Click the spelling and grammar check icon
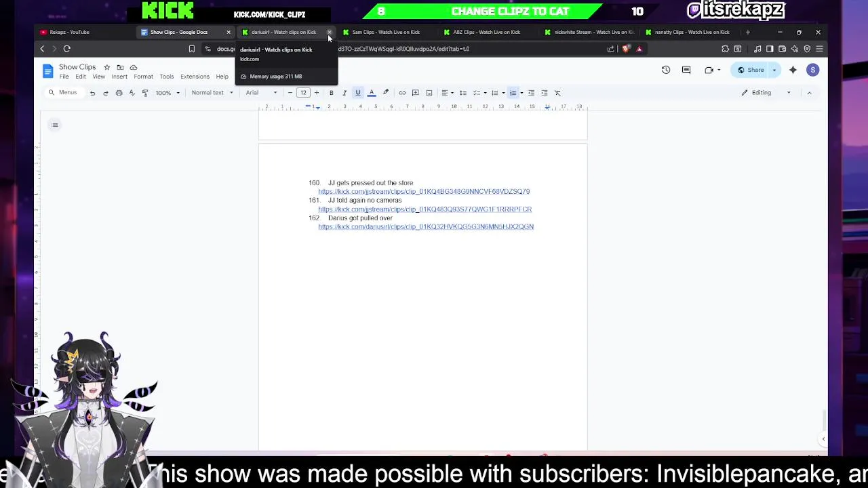 coord(132,93)
